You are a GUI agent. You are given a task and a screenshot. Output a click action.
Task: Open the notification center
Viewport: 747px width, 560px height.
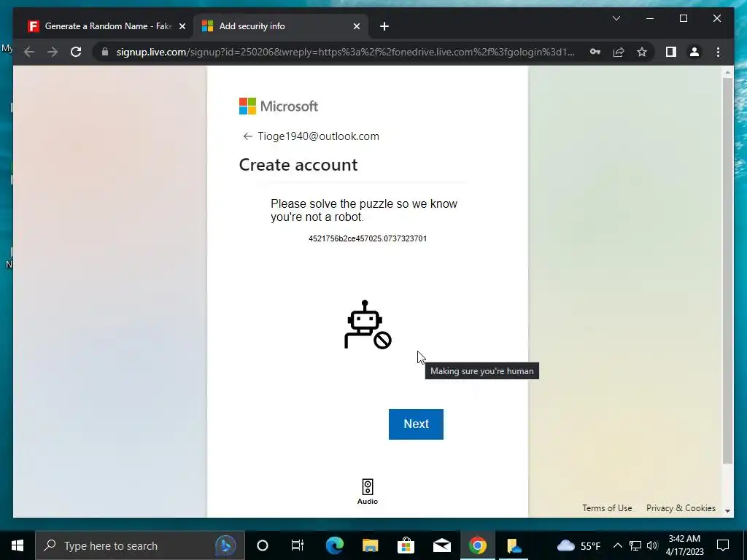[x=723, y=545]
